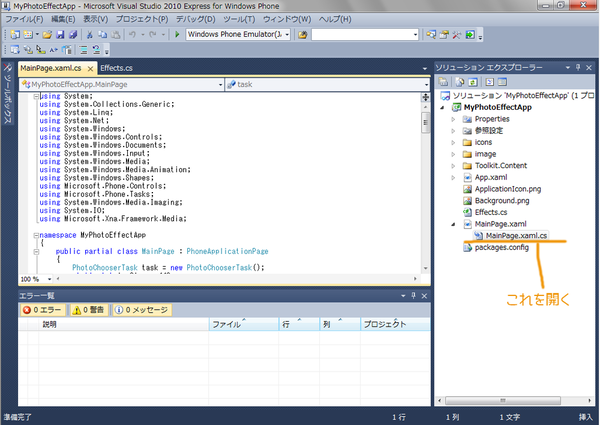This screenshot has width=600, height=425.
Task: Open the Windows Phone Emulator target dropdown
Action: (x=287, y=35)
